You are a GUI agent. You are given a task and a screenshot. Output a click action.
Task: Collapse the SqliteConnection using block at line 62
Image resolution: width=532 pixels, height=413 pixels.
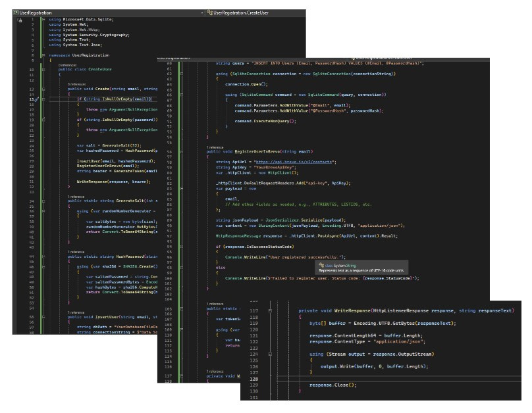182,74
